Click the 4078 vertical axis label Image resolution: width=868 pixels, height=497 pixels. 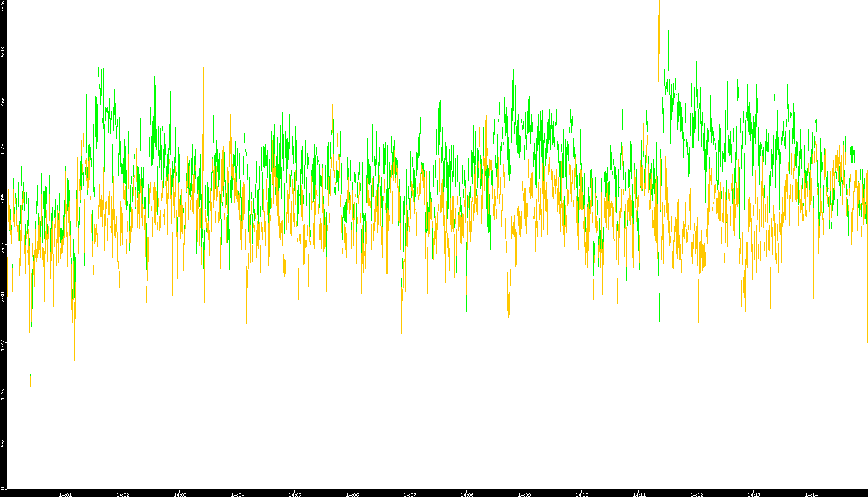click(3, 149)
